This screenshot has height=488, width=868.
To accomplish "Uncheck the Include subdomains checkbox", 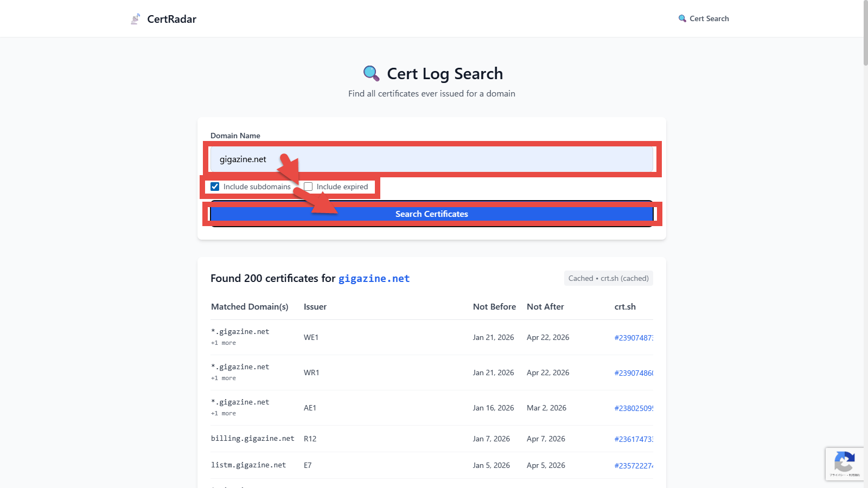I will (215, 187).
